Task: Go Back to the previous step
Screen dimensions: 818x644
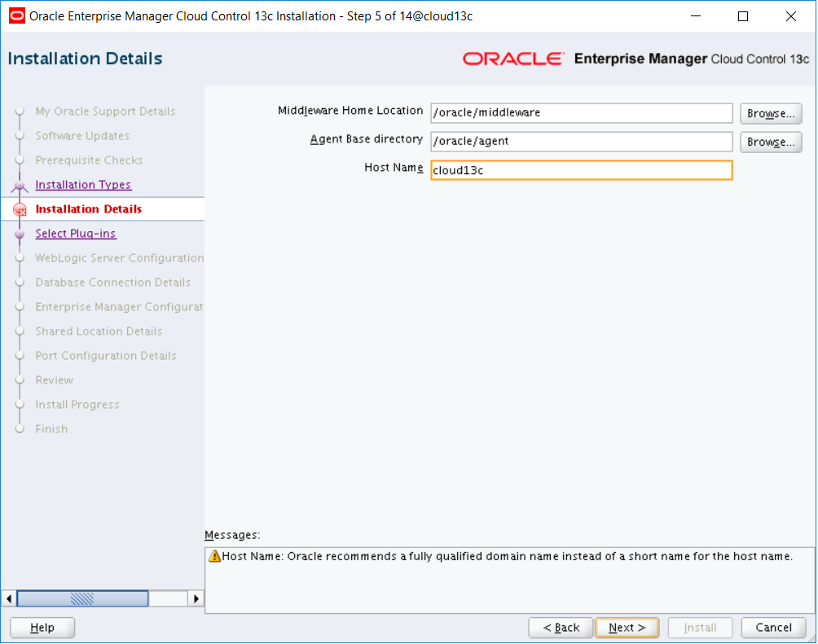Action: 561,628
